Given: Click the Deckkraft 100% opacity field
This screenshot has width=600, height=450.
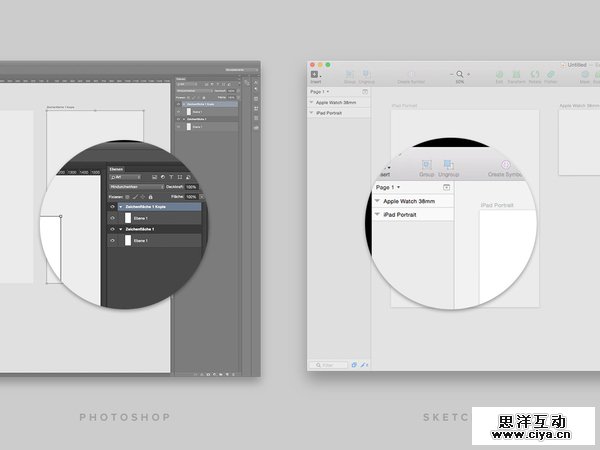Looking at the screenshot, I should [190, 186].
